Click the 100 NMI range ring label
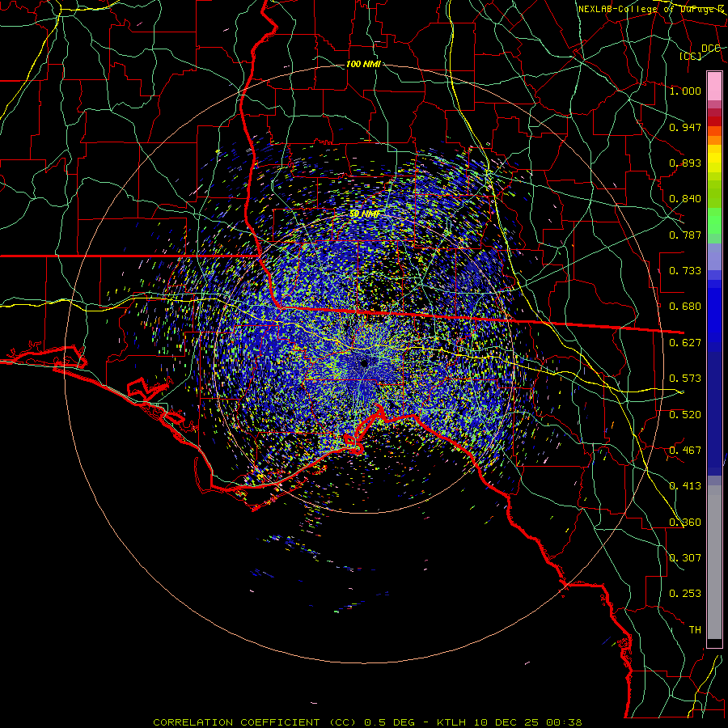 (x=363, y=64)
